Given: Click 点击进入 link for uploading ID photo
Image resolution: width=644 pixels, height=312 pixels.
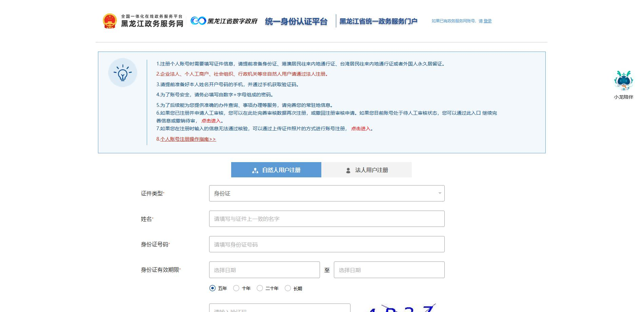Looking at the screenshot, I should [361, 129].
